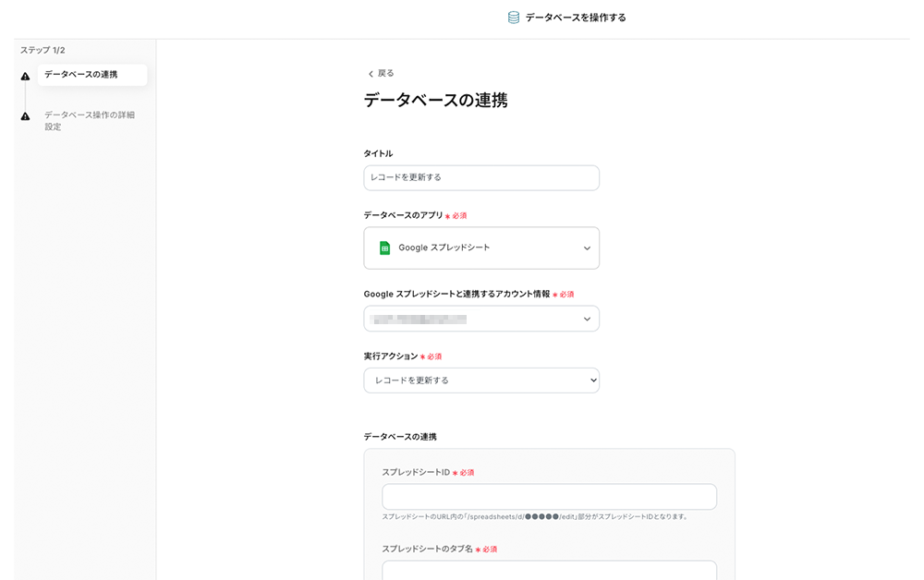Image resolution: width=924 pixels, height=580 pixels.
Task: Click the arrow of the 実行アクション select box
Action: [x=593, y=381]
